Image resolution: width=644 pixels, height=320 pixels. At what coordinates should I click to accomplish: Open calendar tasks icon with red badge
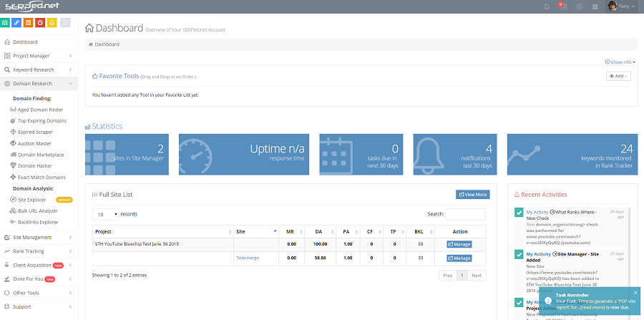point(562,6)
